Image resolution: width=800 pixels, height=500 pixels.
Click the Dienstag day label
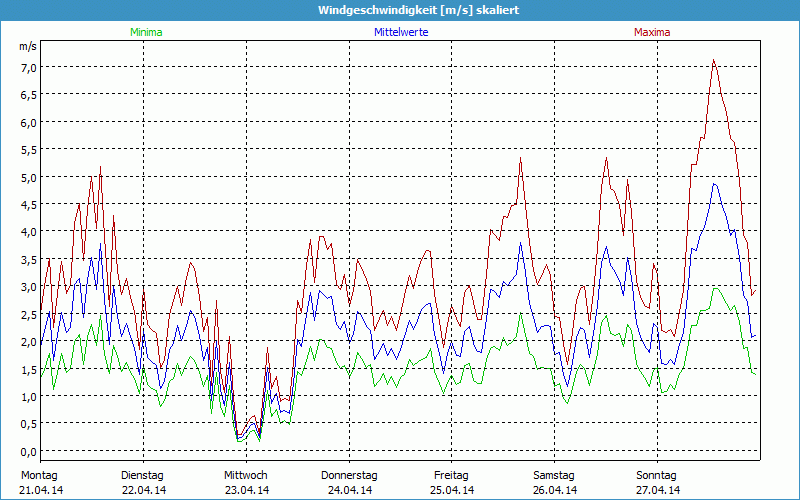[x=142, y=476]
